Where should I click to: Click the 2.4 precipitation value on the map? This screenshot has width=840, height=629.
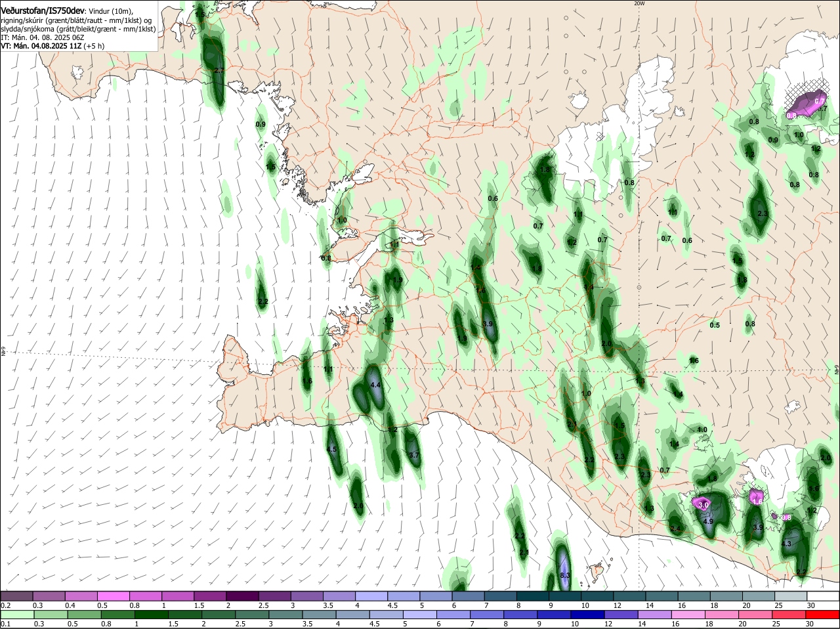[x=675, y=529]
